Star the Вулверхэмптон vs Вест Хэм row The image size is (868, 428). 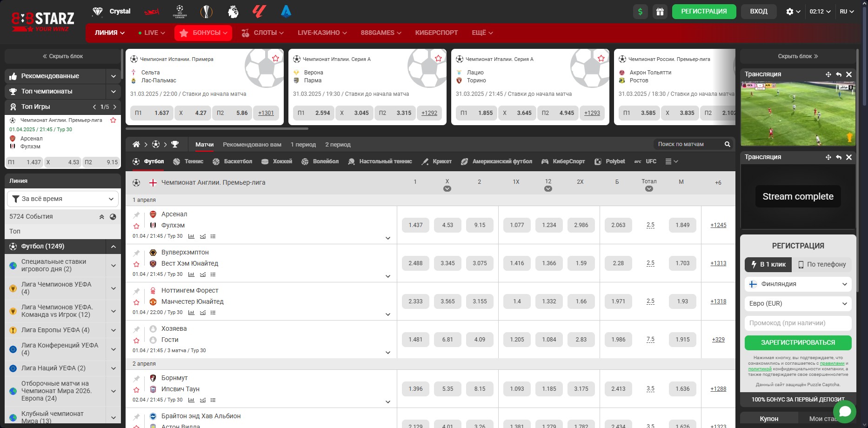pos(136,264)
